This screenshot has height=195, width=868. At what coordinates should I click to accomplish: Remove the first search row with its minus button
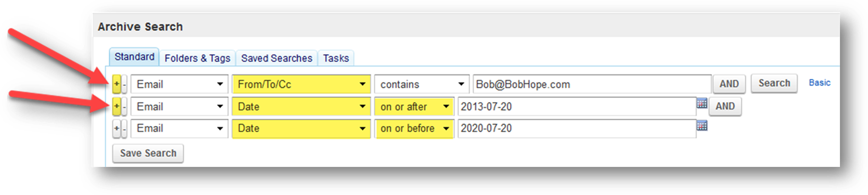pos(125,84)
